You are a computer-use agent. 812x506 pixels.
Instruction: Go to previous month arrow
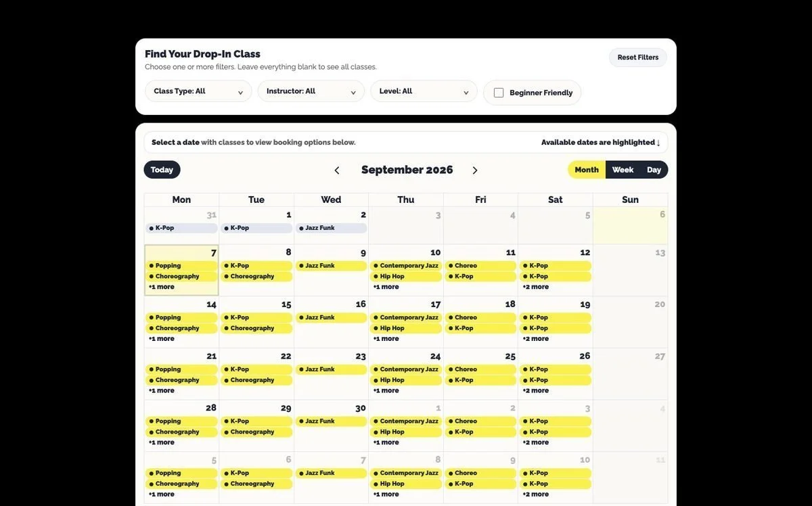[x=337, y=170]
